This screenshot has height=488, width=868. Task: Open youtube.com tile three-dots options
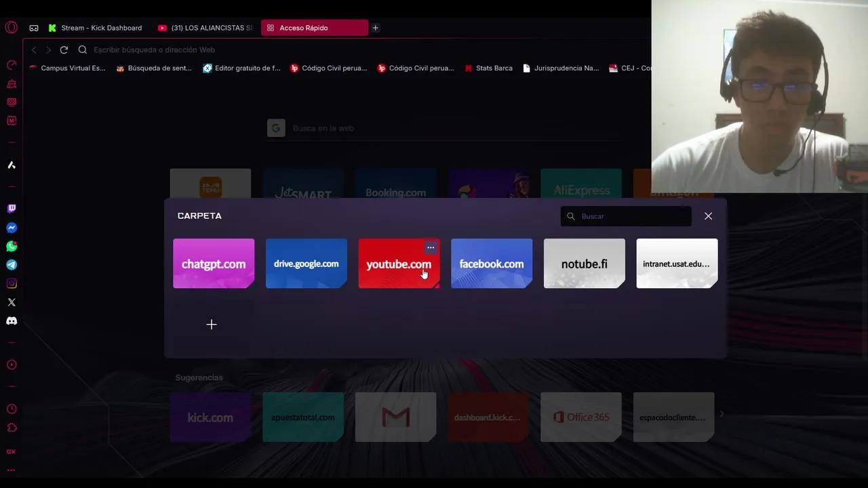pyautogui.click(x=431, y=247)
